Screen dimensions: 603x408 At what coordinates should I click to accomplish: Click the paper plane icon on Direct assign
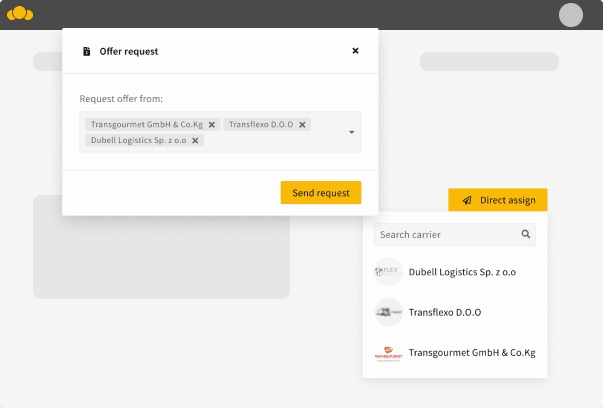[466, 200]
